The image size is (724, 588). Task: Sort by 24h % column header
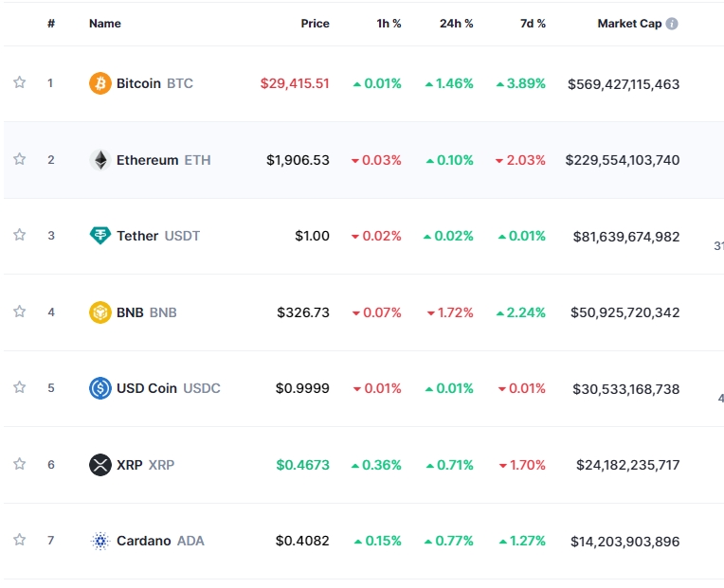(456, 24)
